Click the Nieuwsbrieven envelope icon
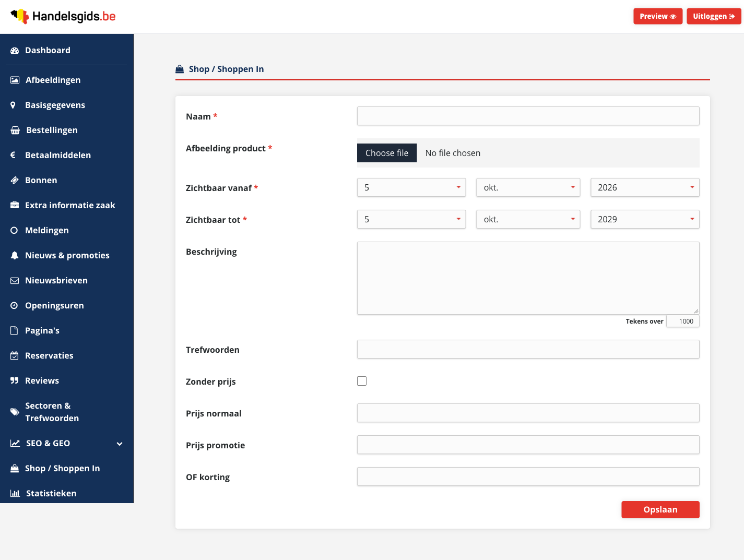 pos(15,280)
